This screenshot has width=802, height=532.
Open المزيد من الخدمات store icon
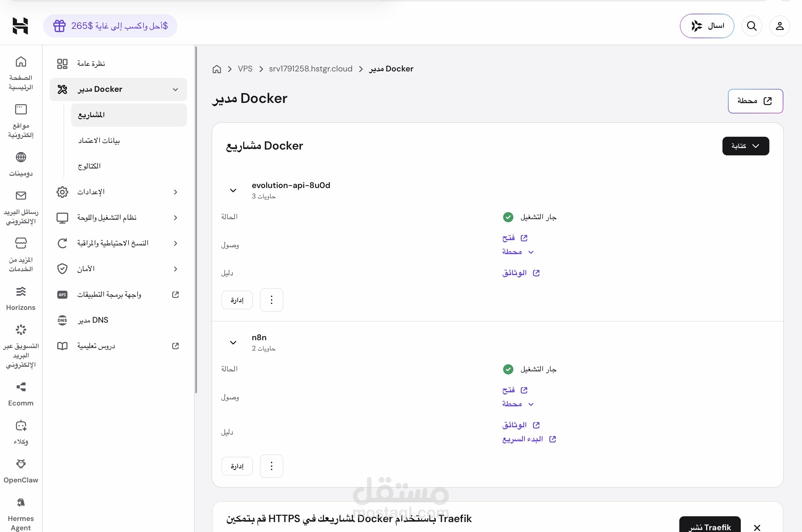tap(21, 243)
